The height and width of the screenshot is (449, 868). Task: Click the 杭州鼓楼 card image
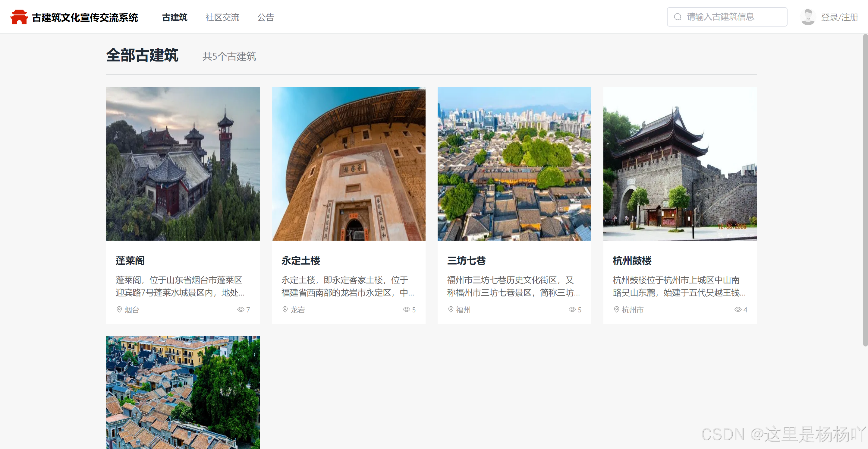(680, 163)
